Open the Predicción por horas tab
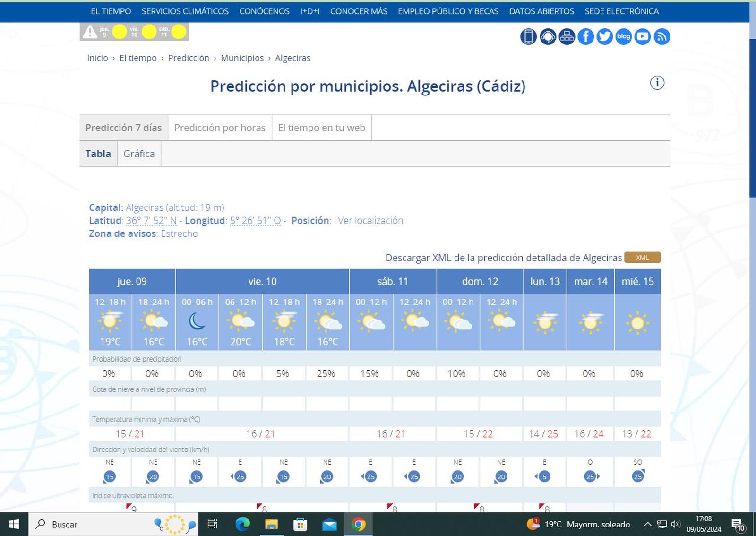756x536 pixels. pyautogui.click(x=220, y=128)
